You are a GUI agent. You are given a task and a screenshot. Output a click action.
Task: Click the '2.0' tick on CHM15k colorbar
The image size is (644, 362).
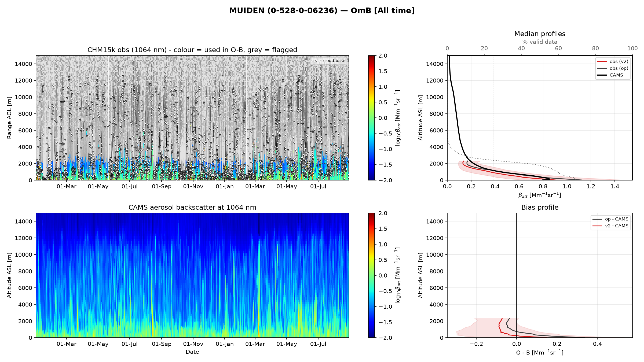click(383, 56)
